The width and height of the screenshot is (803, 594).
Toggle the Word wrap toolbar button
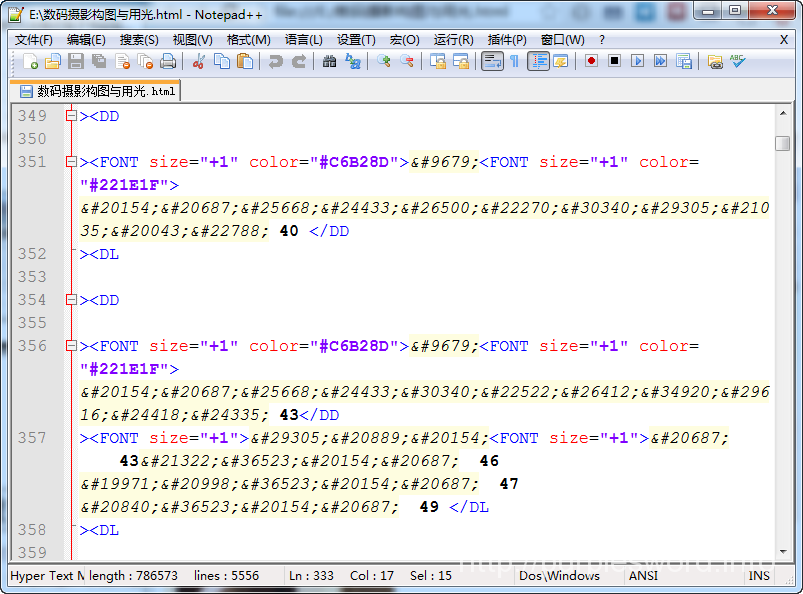coord(492,62)
